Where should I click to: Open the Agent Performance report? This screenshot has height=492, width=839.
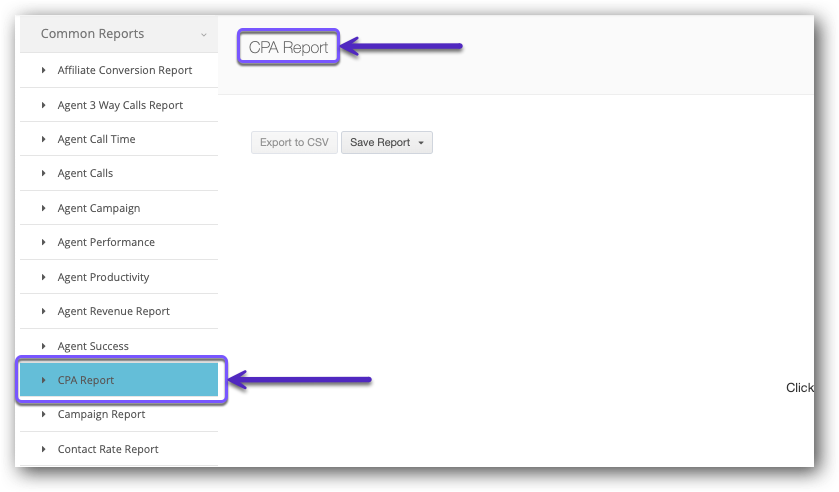(x=106, y=242)
